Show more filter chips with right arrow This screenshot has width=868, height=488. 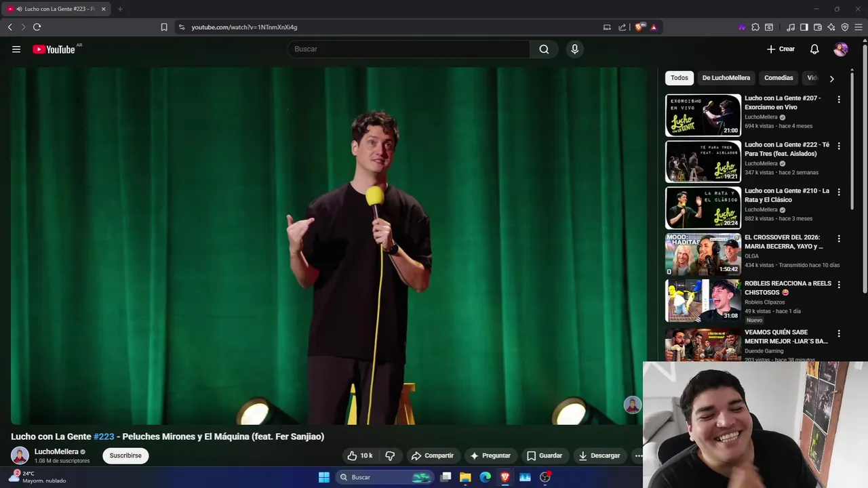coord(832,79)
